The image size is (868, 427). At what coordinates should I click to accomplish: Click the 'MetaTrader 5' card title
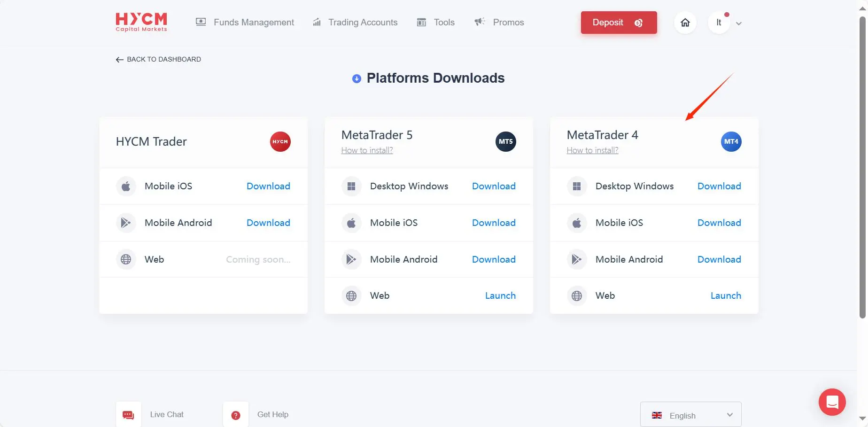click(x=377, y=135)
